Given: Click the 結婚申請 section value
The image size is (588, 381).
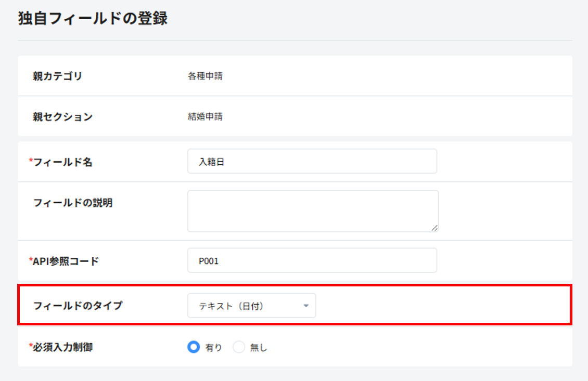Looking at the screenshot, I should (x=205, y=116).
